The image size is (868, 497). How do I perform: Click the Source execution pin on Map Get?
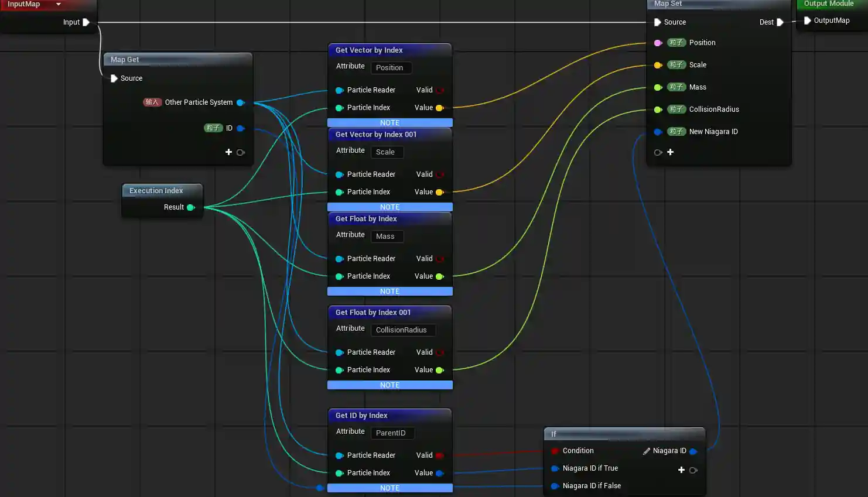pos(114,78)
